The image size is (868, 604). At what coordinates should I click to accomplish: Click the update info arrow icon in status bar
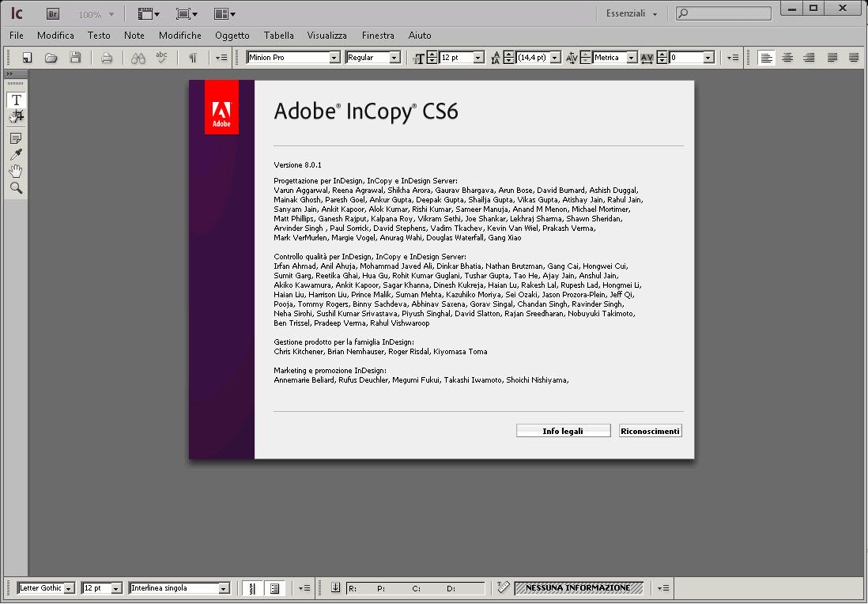pyautogui.click(x=335, y=587)
